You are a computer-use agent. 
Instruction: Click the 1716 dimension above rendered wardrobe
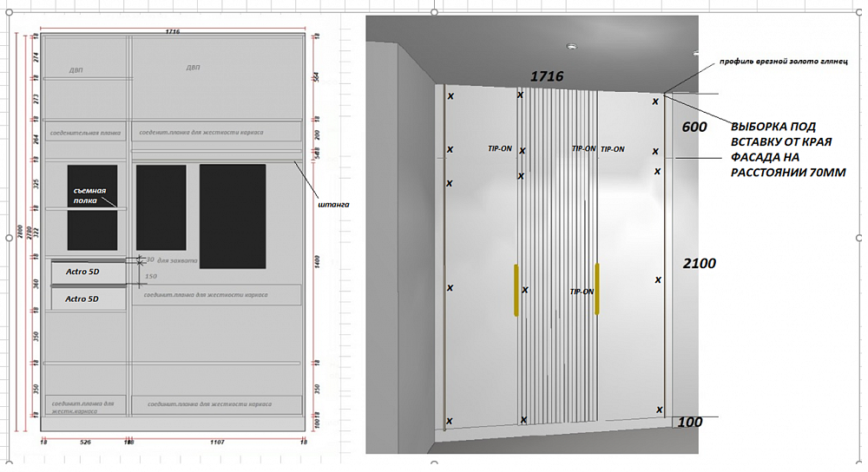(547, 76)
